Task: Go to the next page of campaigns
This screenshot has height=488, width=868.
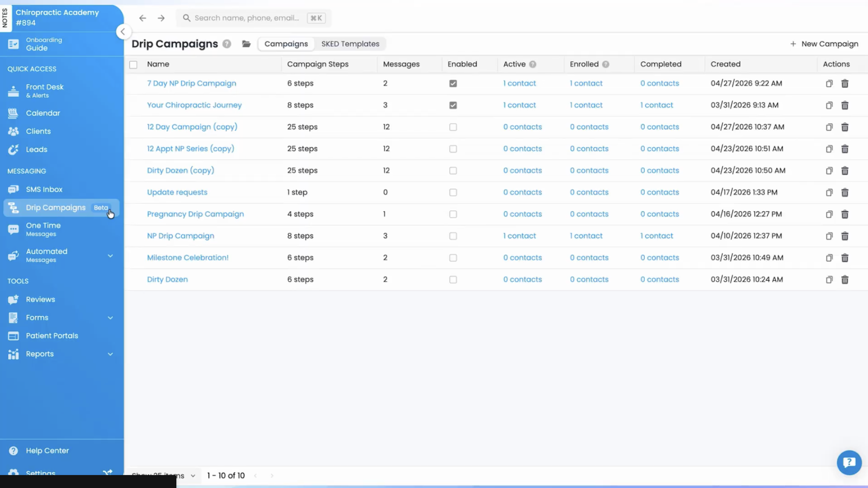Action: tap(272, 475)
